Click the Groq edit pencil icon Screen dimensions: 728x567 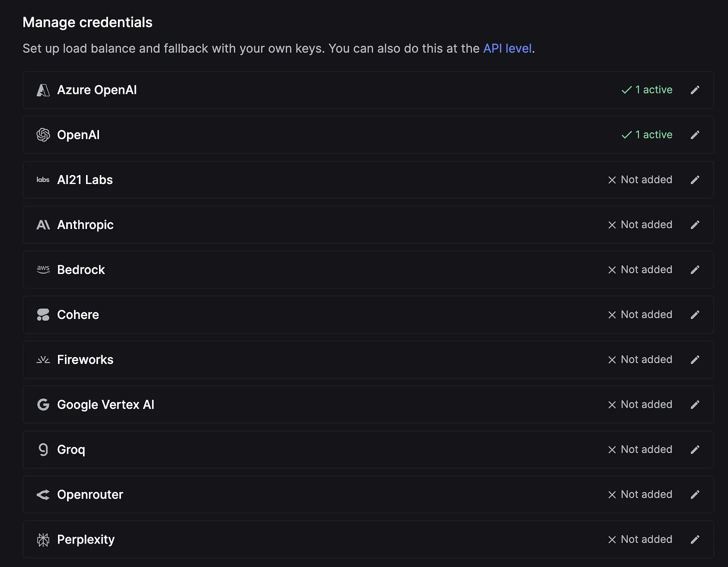(694, 450)
